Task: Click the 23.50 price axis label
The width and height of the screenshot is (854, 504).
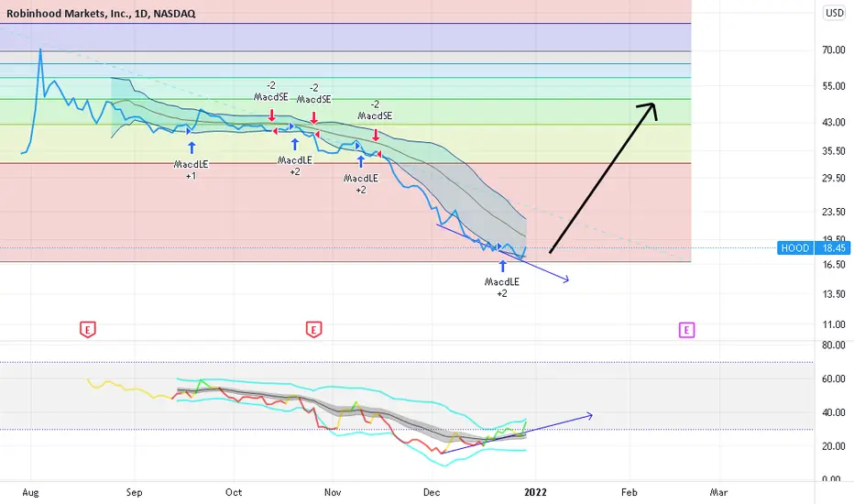Action: point(833,212)
